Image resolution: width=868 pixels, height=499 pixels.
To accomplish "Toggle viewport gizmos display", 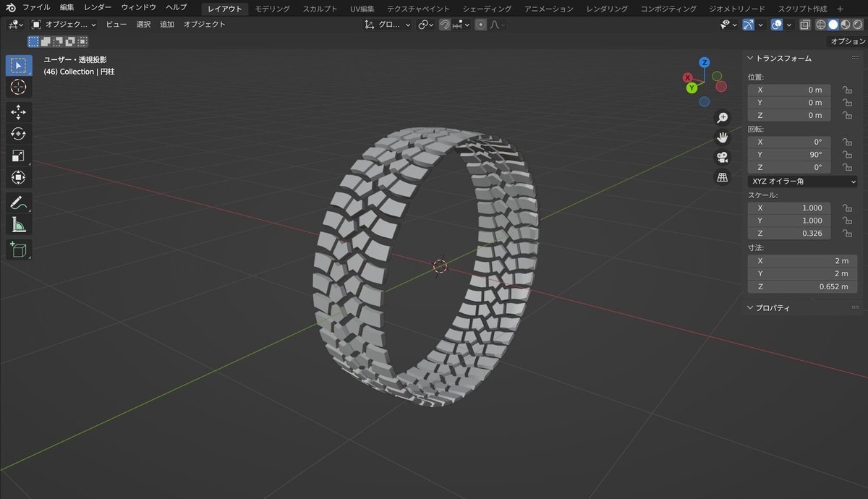I will coord(749,25).
